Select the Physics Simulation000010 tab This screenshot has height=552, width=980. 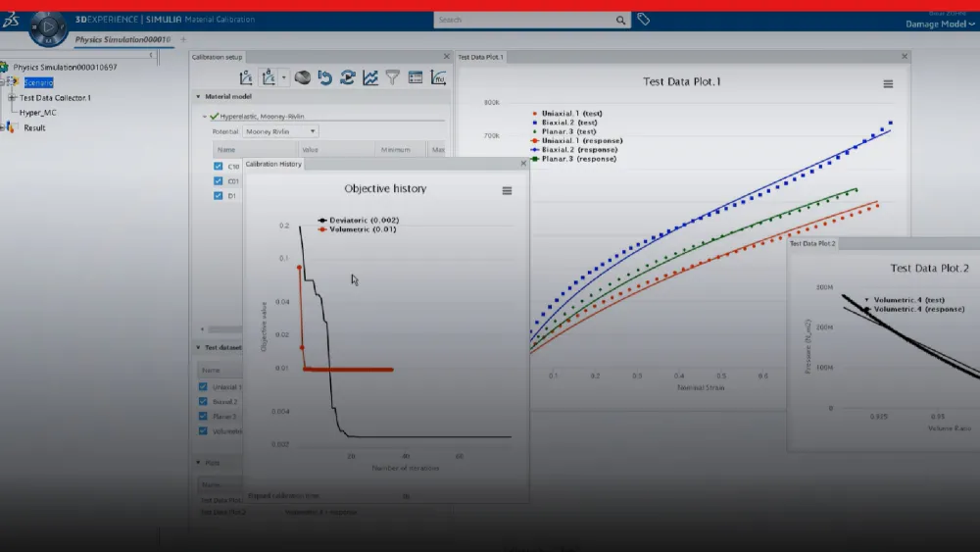[122, 39]
